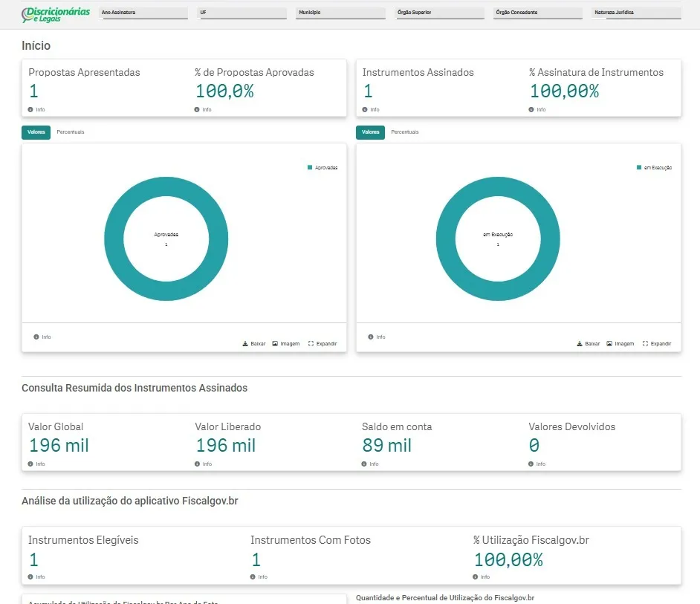The height and width of the screenshot is (604, 700).
Task: Open Info icon under Valor Global
Action: 30,464
